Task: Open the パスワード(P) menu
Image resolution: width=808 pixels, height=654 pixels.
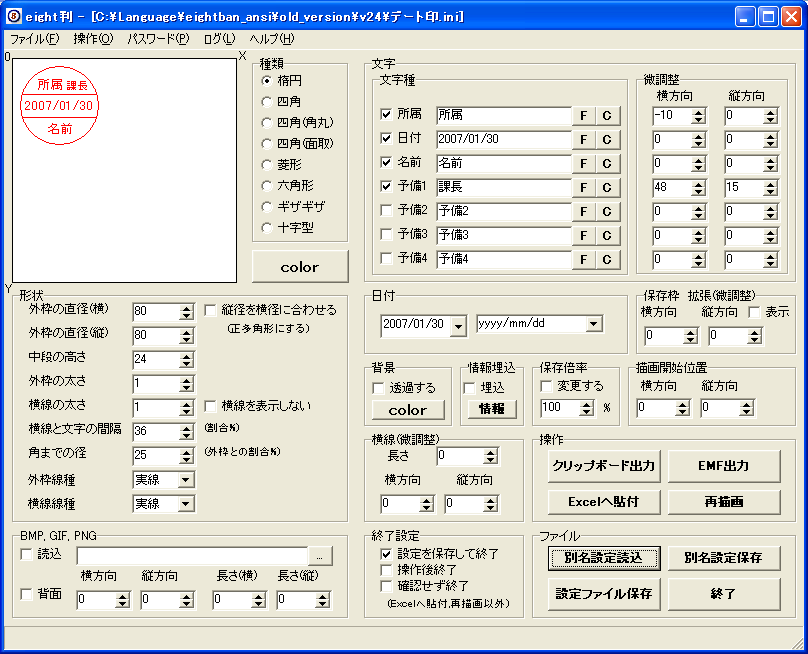Action: [x=158, y=39]
